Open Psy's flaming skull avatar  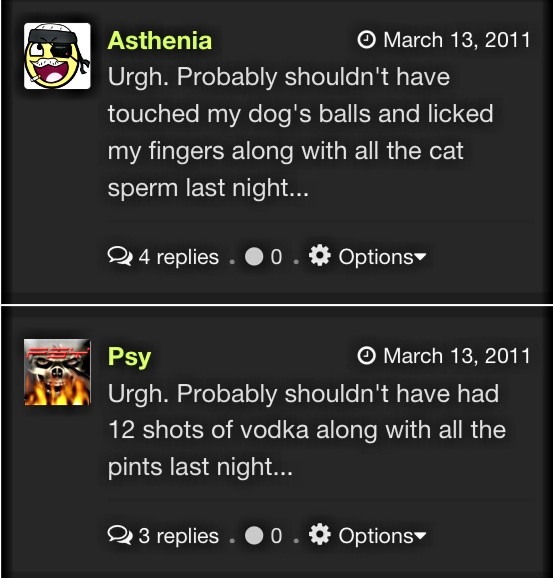coord(57,372)
